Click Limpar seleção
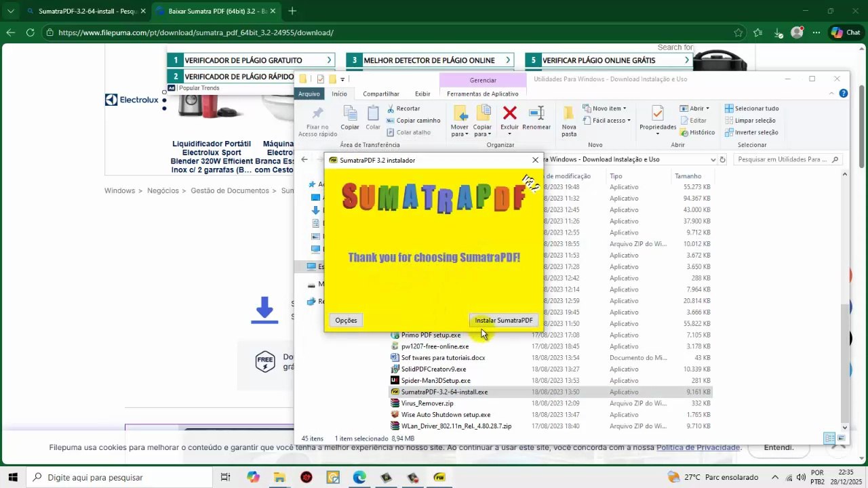 click(x=750, y=121)
